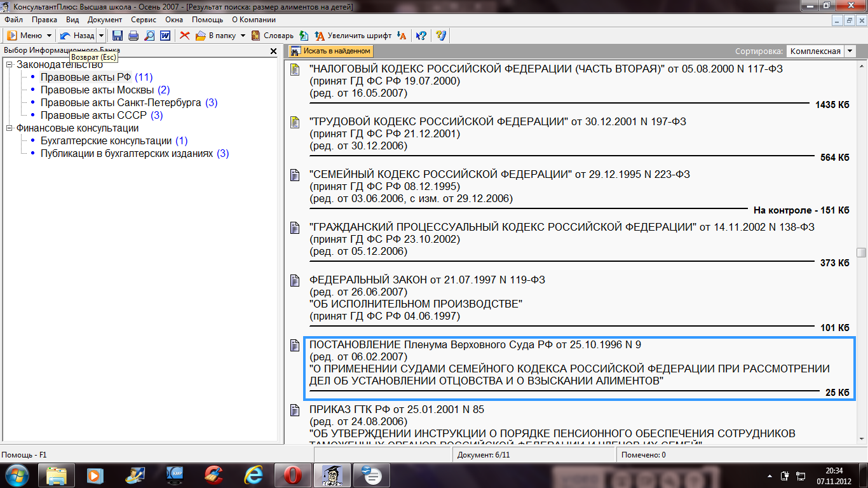Expand the В папку dropdown arrow

point(243,36)
